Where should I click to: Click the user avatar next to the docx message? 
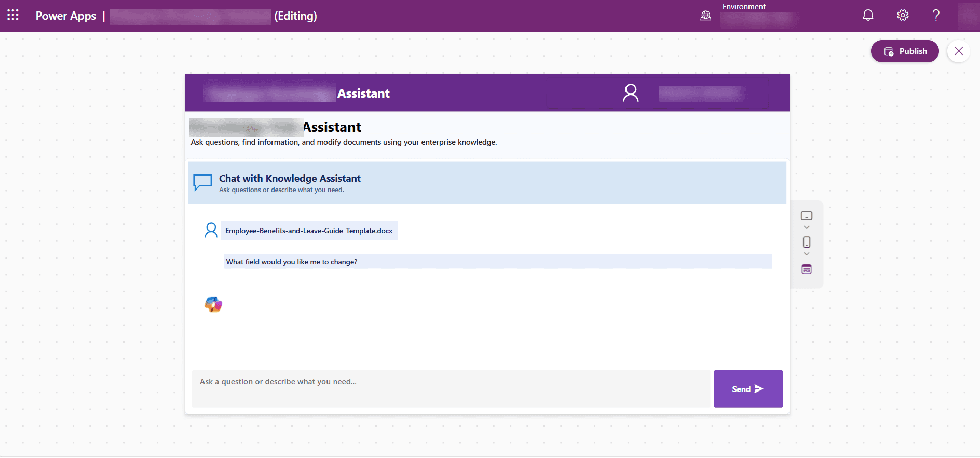(211, 230)
